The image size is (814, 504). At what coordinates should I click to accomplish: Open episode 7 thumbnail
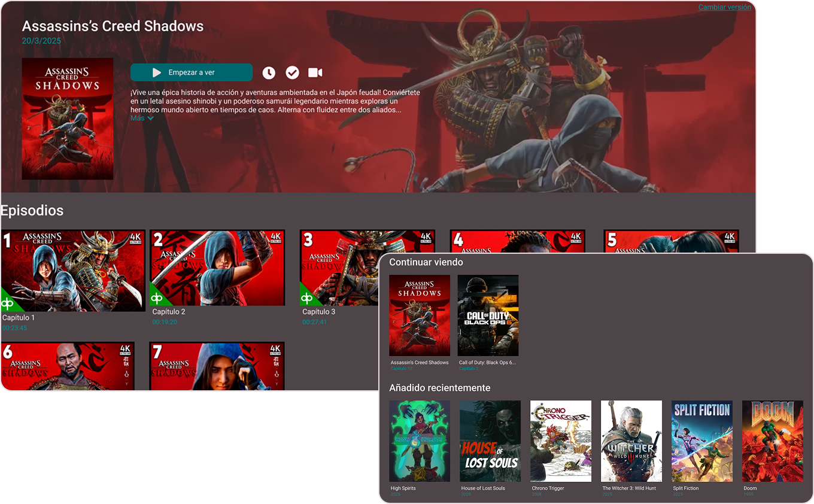click(x=217, y=365)
